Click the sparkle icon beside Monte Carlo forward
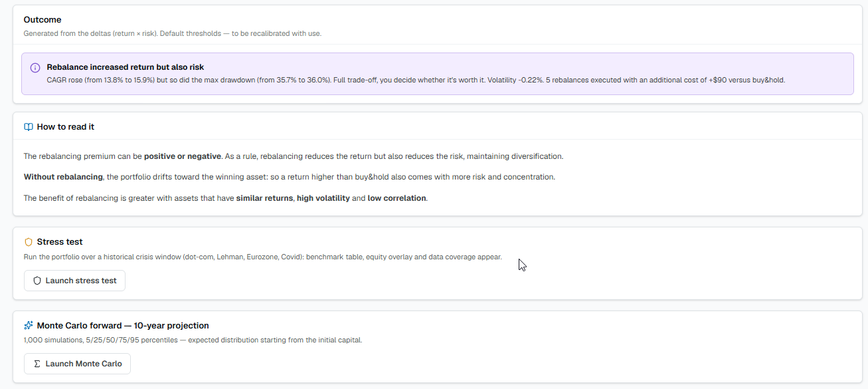Screen dimensions: 868x389 click(29, 326)
